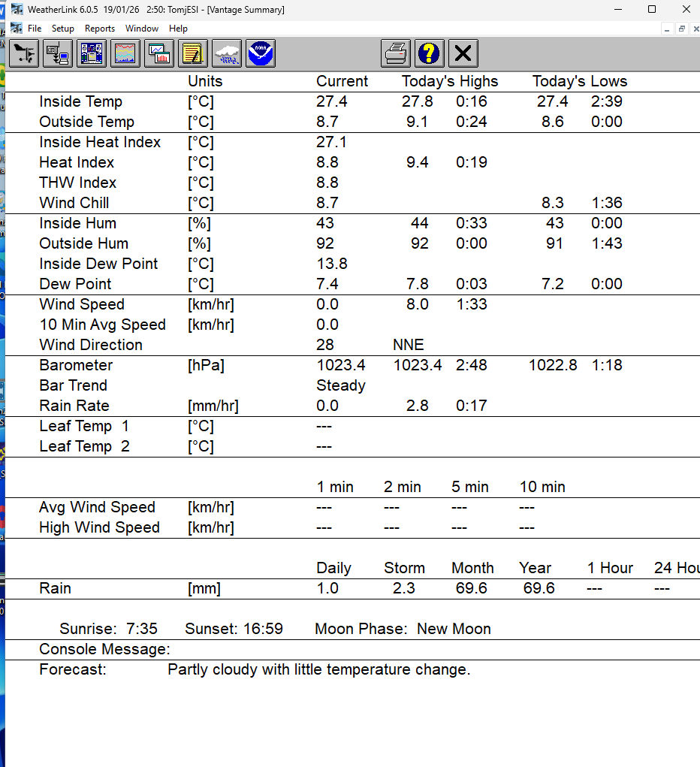This screenshot has height=767, width=700.
Task: Restore down the Vantage Summary child window
Action: click(681, 29)
